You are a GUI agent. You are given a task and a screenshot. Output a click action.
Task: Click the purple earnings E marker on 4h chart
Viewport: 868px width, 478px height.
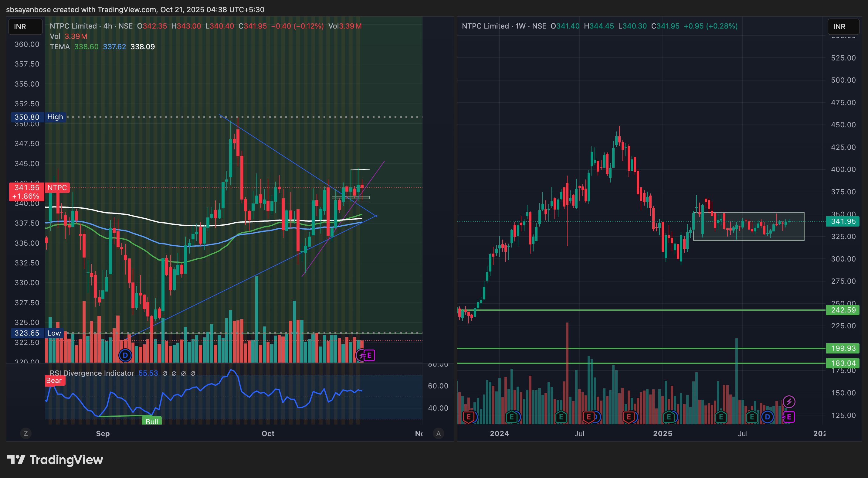coord(369,355)
